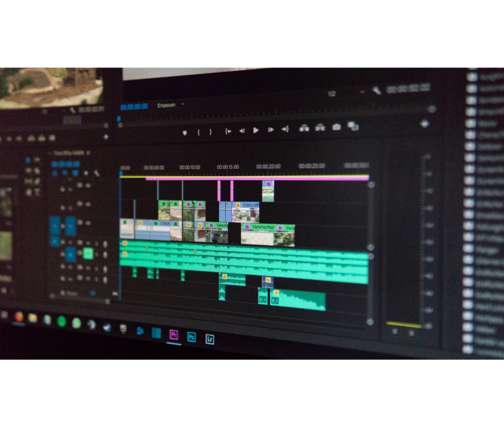This screenshot has height=421, width=504.
Task: Open Program Monitor wrench settings menu
Action: pos(377,90)
